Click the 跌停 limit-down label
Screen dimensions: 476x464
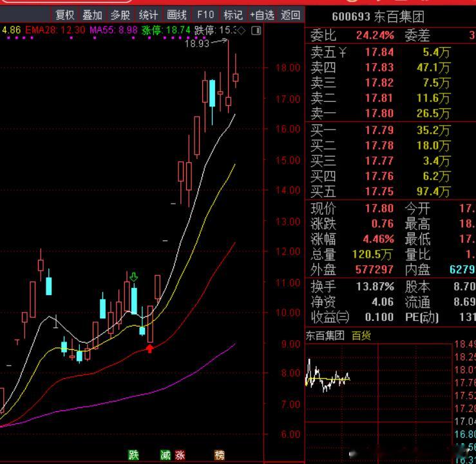point(216,30)
